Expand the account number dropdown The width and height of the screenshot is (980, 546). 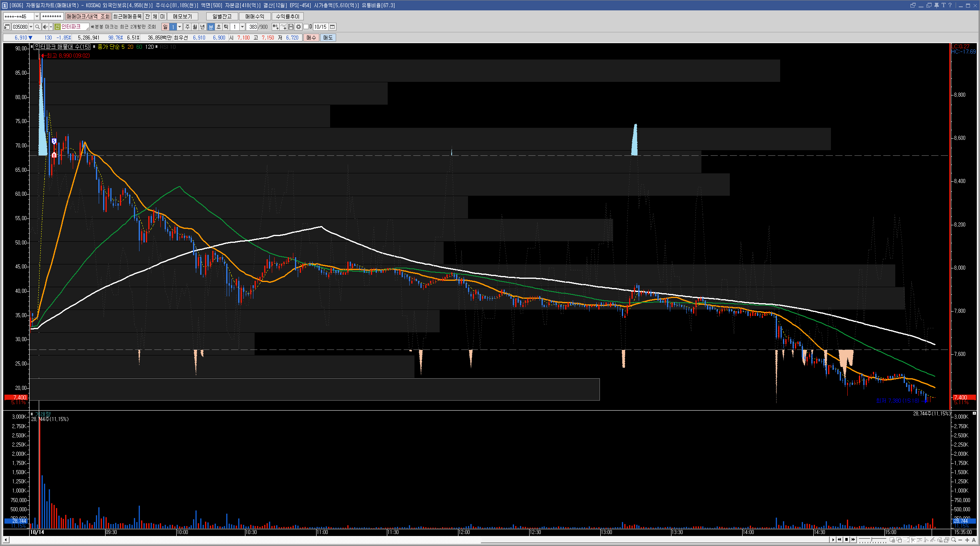[x=37, y=16]
